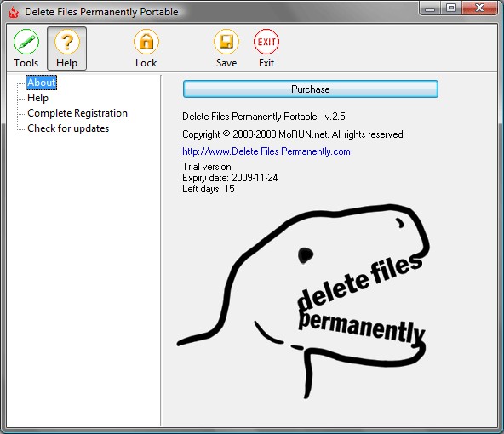The width and height of the screenshot is (504, 434).
Task: Open the Tools pencil icon
Action: tap(26, 42)
